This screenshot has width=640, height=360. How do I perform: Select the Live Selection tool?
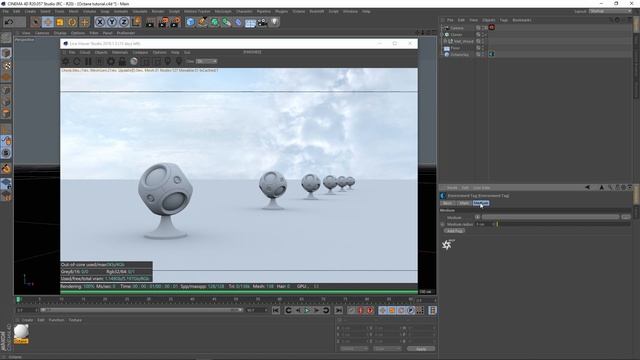tap(36, 22)
